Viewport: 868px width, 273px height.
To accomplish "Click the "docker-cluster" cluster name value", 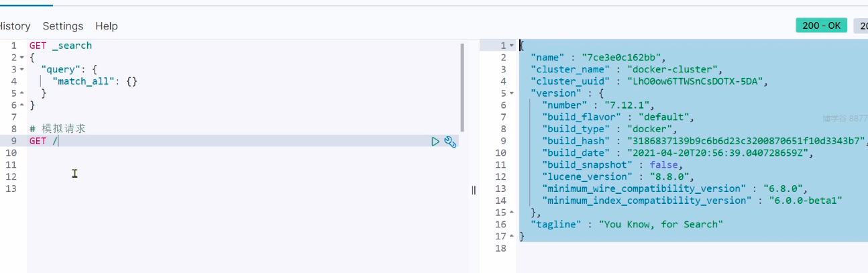I will [673, 69].
